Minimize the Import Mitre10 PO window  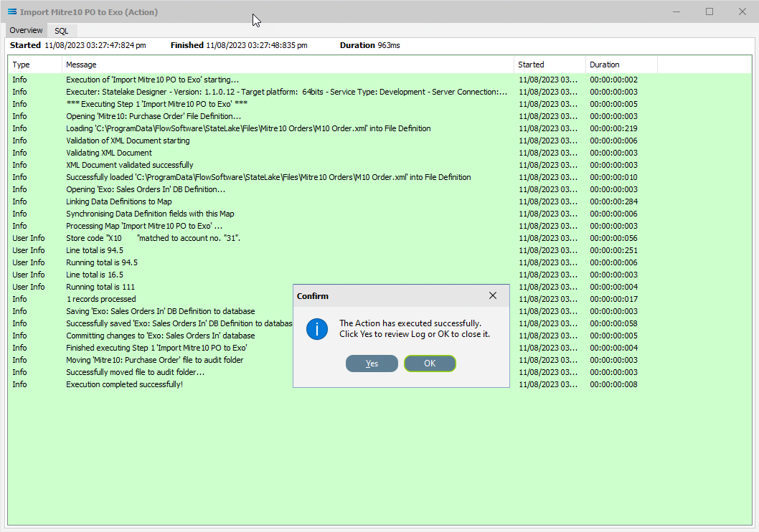coord(676,11)
